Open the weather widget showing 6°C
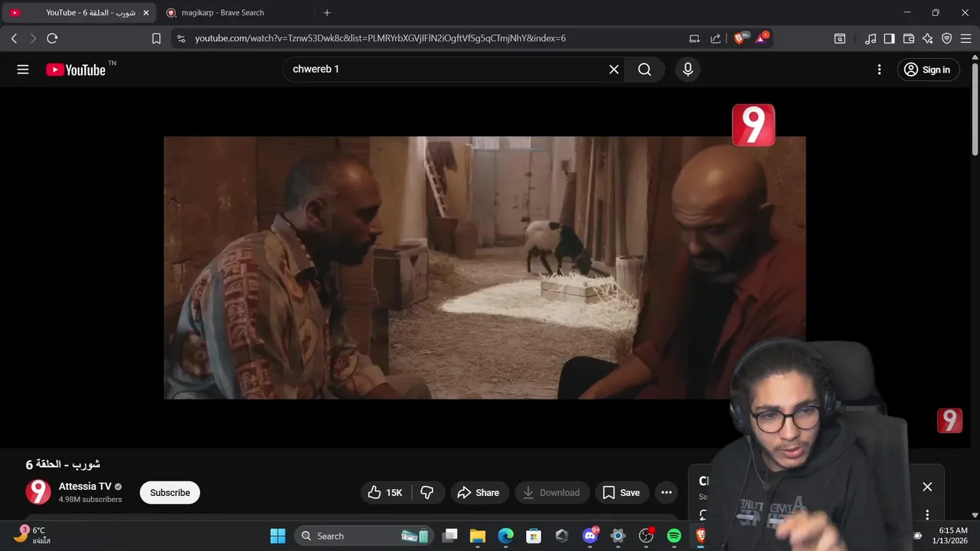The width and height of the screenshot is (980, 551). click(31, 535)
